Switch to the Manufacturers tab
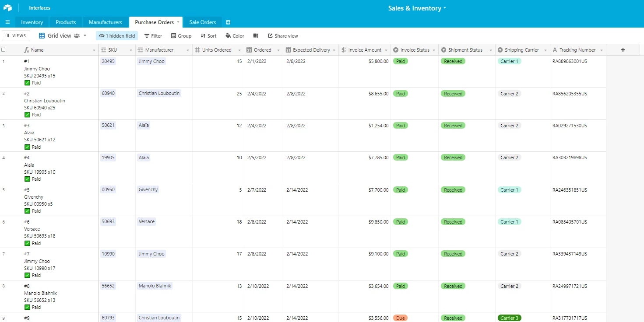The image size is (644, 322). [x=106, y=22]
